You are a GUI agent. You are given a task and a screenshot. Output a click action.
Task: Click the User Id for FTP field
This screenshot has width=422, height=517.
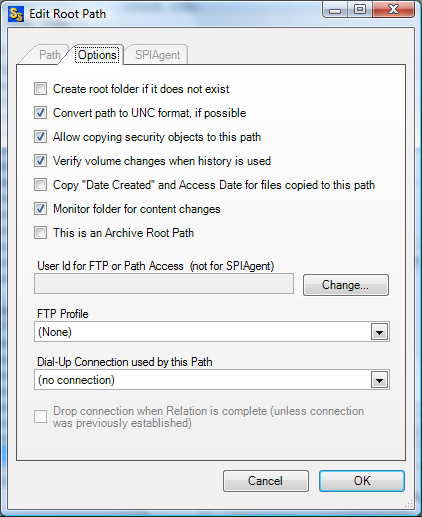[x=164, y=284]
